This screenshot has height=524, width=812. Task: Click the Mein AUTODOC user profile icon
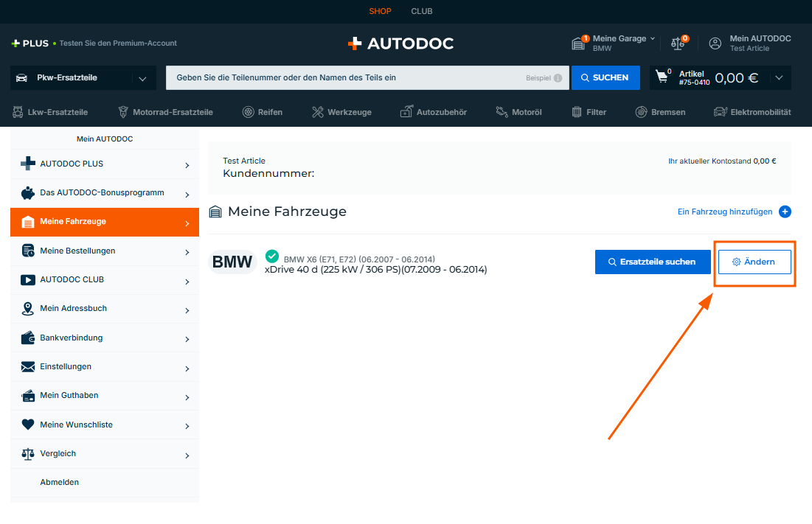tap(715, 43)
